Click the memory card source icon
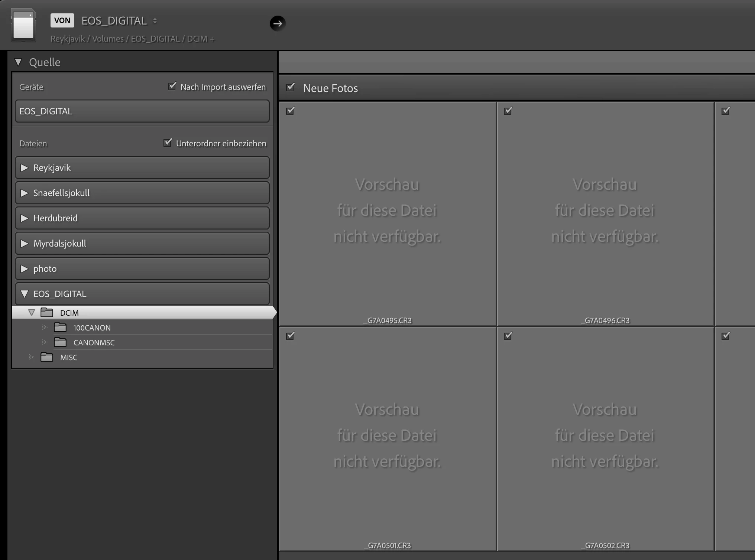 23,25
